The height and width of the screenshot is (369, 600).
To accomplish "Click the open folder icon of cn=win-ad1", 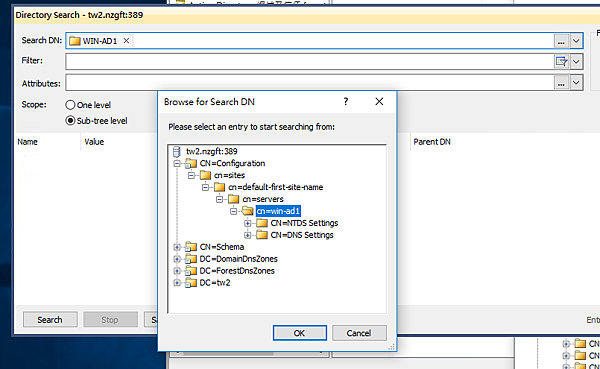I will [x=248, y=211].
